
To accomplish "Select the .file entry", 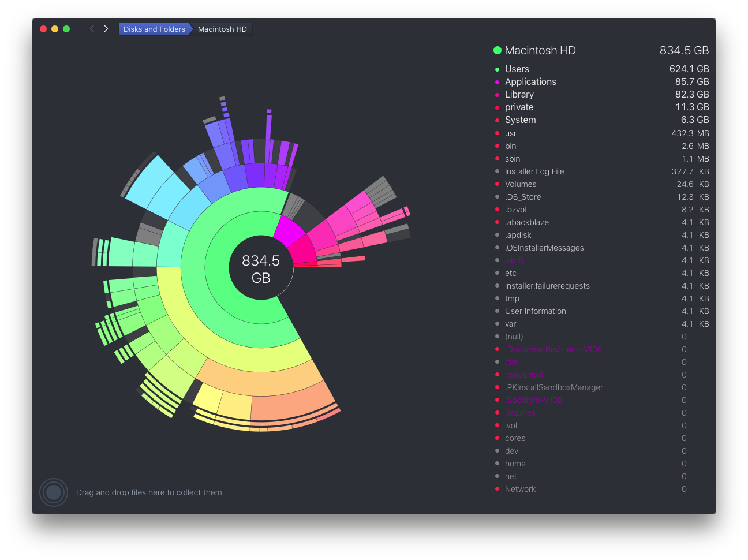I will coord(601,362).
